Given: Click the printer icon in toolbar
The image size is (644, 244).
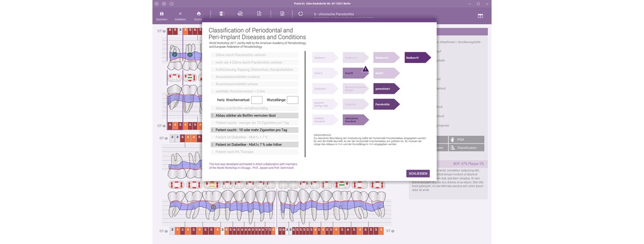Looking at the screenshot, I should pyautogui.click(x=199, y=14).
